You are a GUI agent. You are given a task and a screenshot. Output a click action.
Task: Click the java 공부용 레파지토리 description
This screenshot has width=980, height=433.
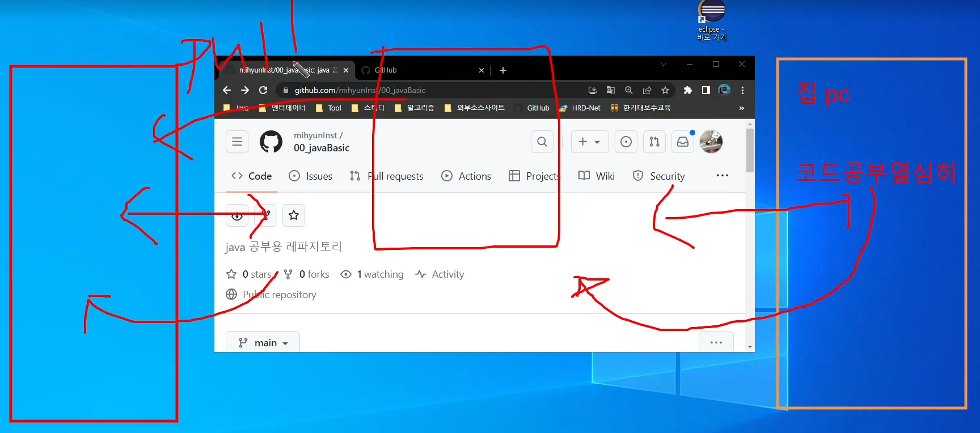pos(284,247)
